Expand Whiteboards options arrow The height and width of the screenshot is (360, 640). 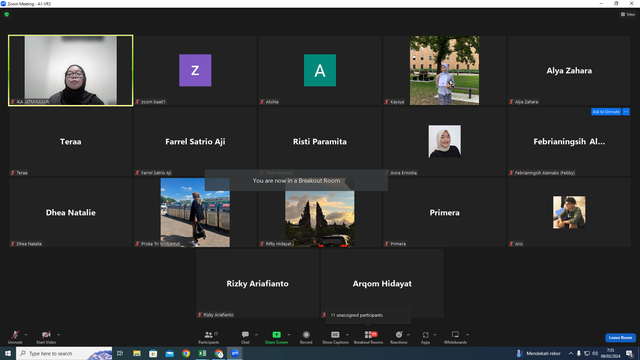[467, 335]
